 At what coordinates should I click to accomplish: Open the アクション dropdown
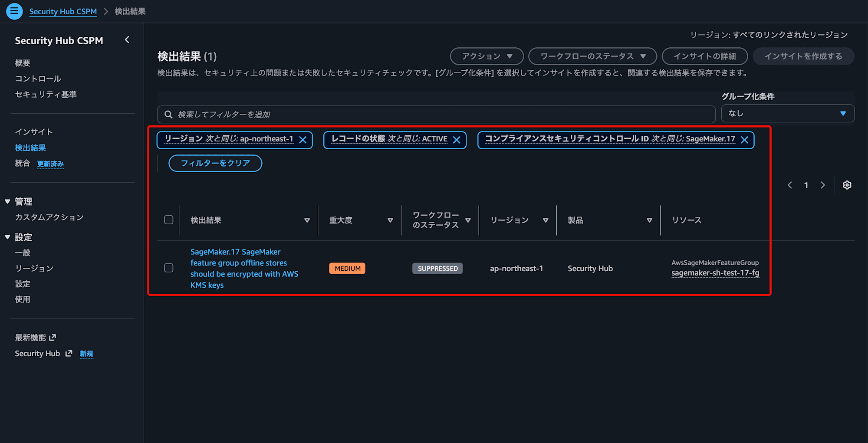[487, 56]
